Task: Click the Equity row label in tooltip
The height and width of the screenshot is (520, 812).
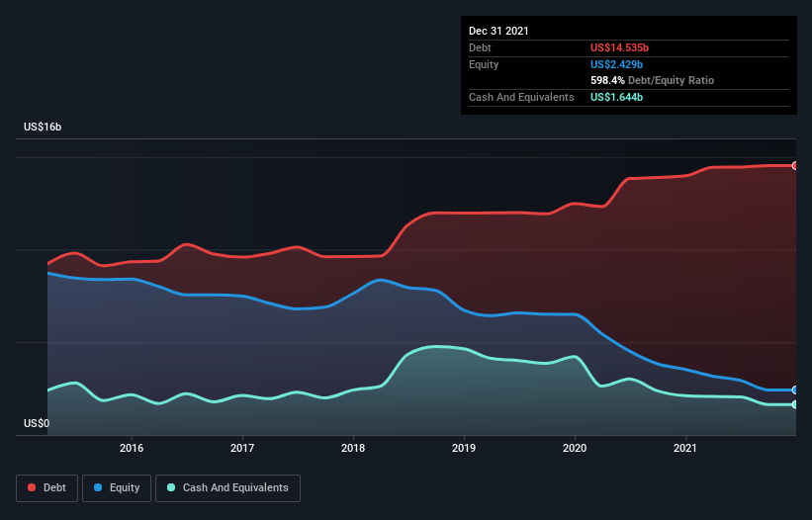Action: [484, 64]
